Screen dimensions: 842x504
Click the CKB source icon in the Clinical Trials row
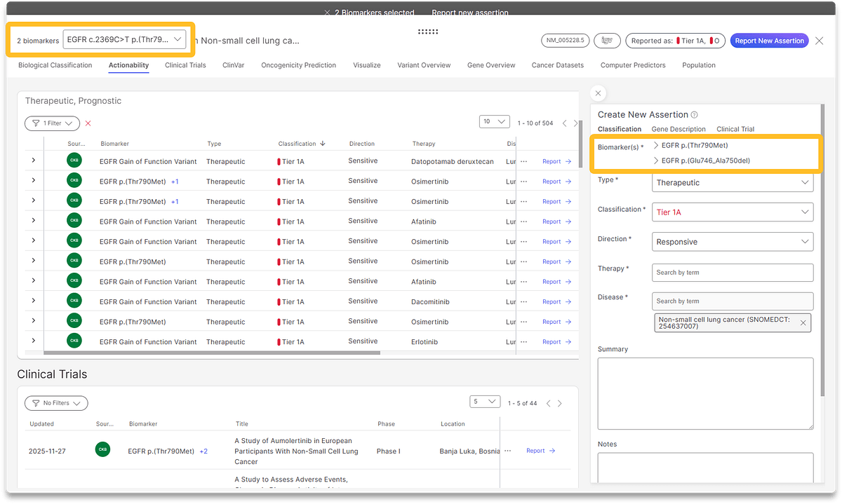coord(102,450)
